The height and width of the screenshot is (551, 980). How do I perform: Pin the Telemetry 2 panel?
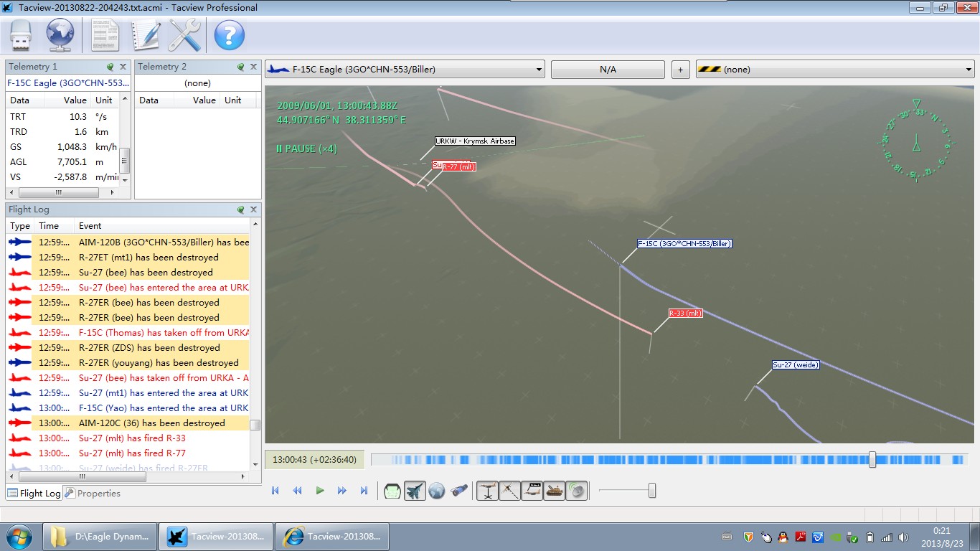click(x=241, y=67)
